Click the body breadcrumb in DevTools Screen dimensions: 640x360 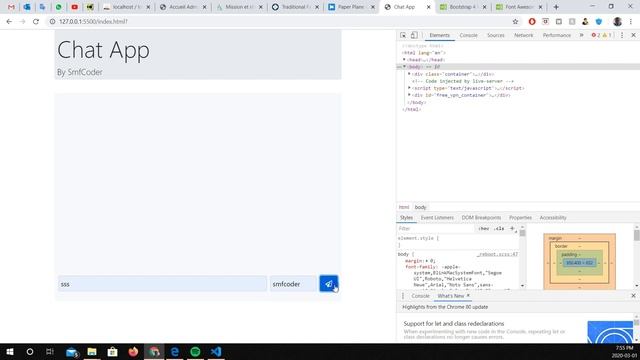(x=420, y=207)
